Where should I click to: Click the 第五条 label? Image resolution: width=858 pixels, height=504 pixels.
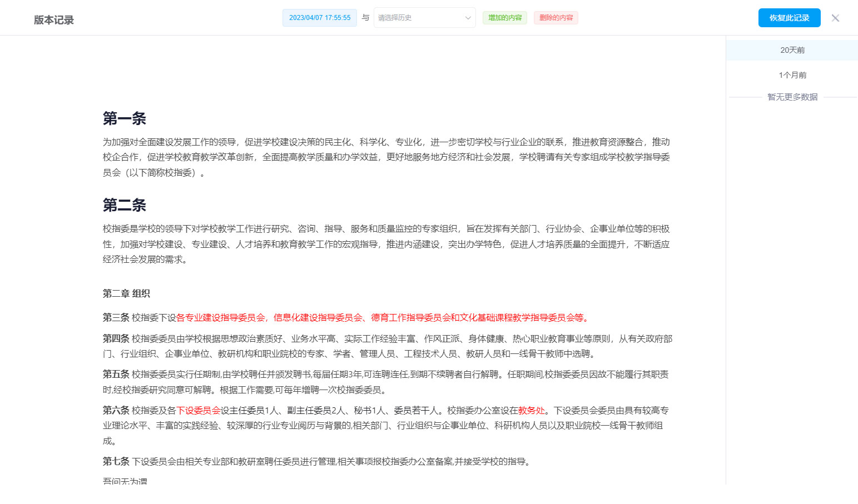click(116, 375)
